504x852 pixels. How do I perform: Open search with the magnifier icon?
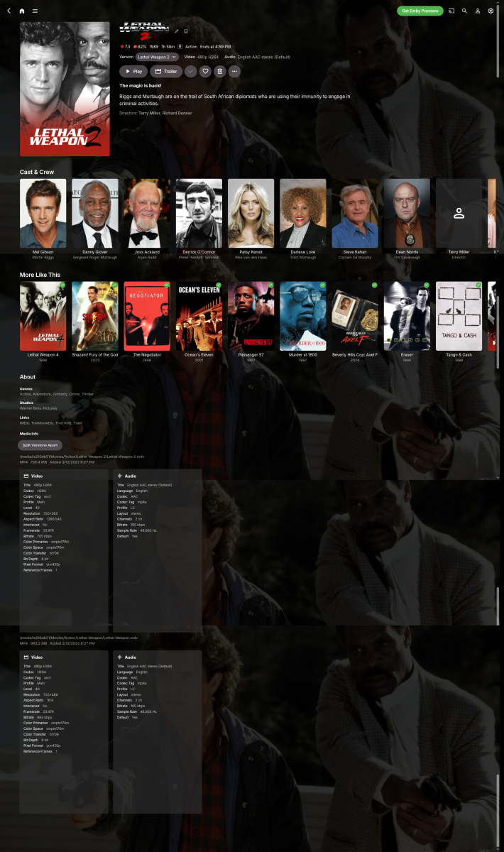[464, 11]
